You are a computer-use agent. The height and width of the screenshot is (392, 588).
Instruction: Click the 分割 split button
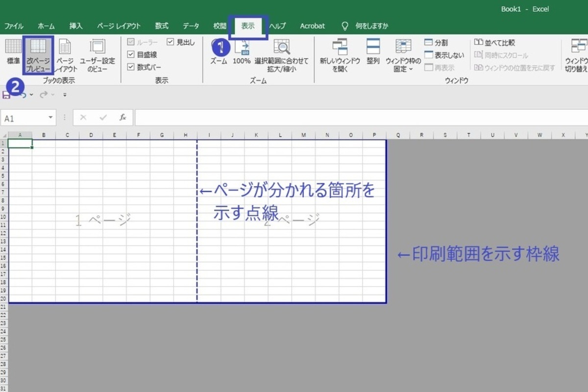436,43
